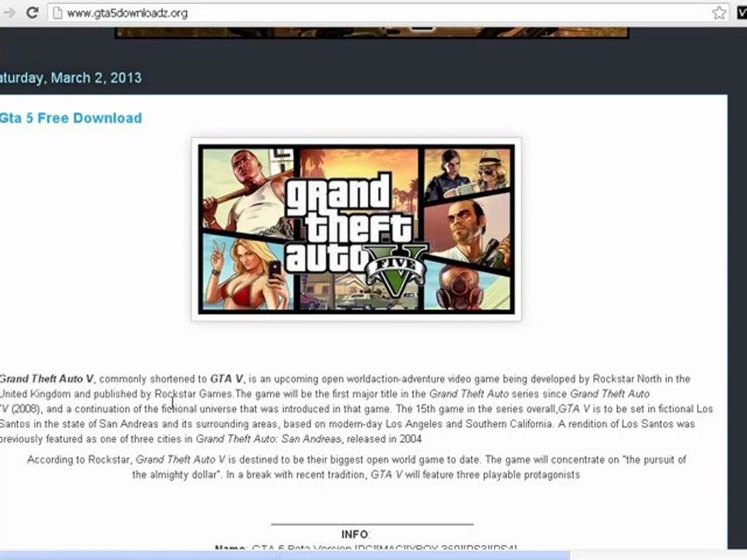
Task: Click the extension icon right of bookmark star
Action: (742, 13)
